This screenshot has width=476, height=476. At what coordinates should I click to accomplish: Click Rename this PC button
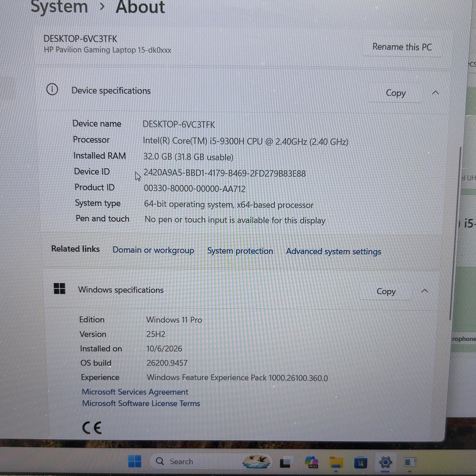(402, 47)
